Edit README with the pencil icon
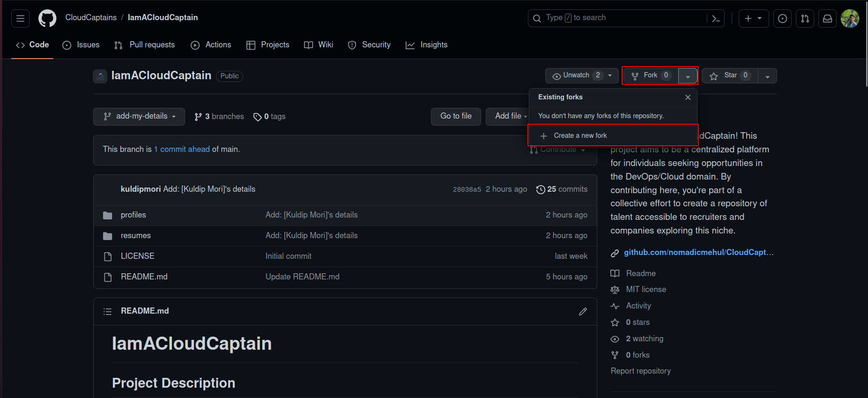Screen dimensions: 868x398 pos(583,311)
